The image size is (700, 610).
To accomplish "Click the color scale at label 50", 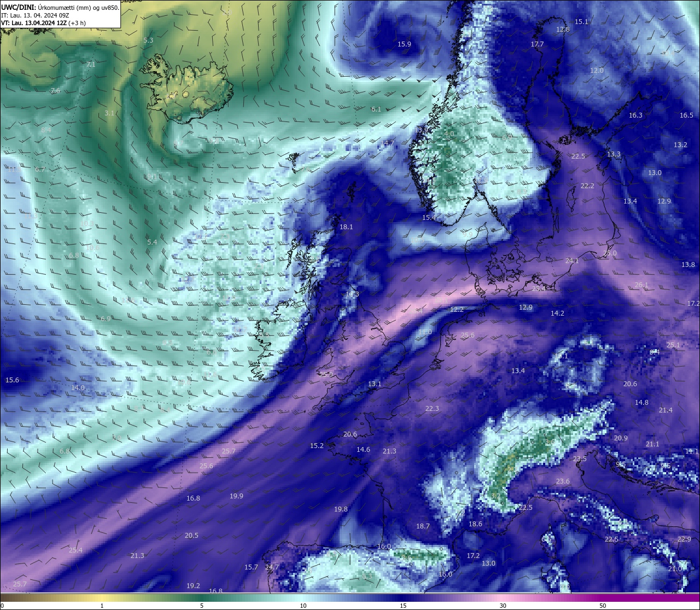I will 603,606.
